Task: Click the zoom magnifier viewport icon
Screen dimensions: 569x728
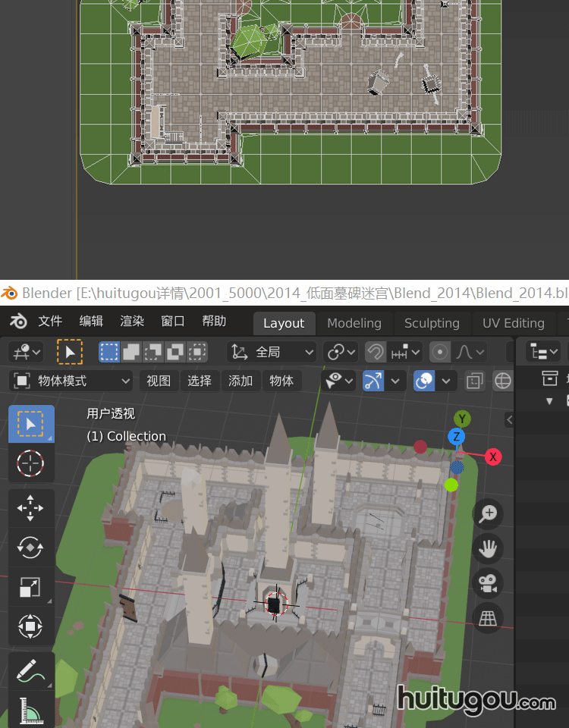Action: point(488,514)
